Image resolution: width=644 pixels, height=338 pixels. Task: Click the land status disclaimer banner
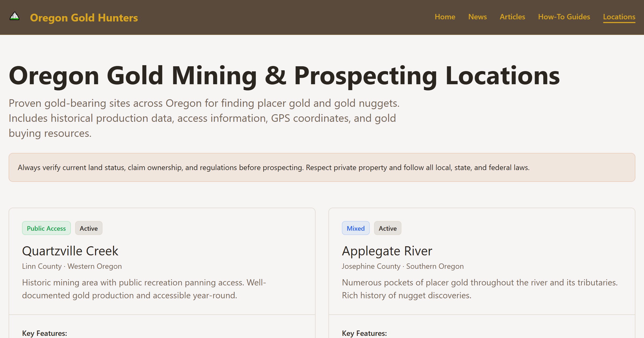click(322, 167)
